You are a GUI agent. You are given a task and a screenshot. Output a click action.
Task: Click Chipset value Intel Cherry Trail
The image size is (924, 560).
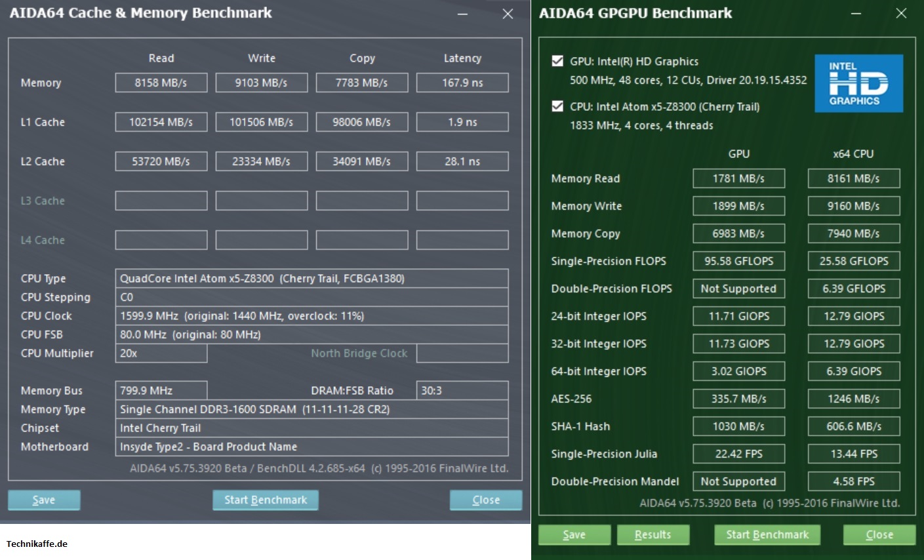pyautogui.click(x=311, y=428)
